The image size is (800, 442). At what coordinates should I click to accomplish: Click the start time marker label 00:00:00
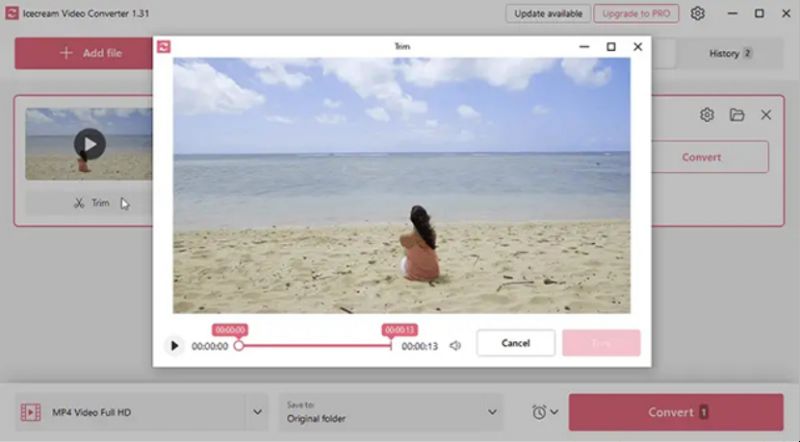pos(230,330)
